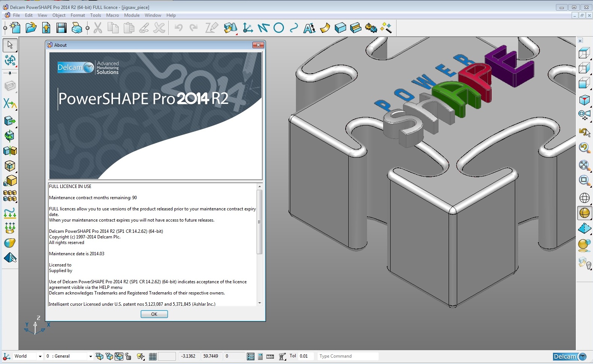
Task: Toggle the highlighted cube button in status bar
Action: 119,356
